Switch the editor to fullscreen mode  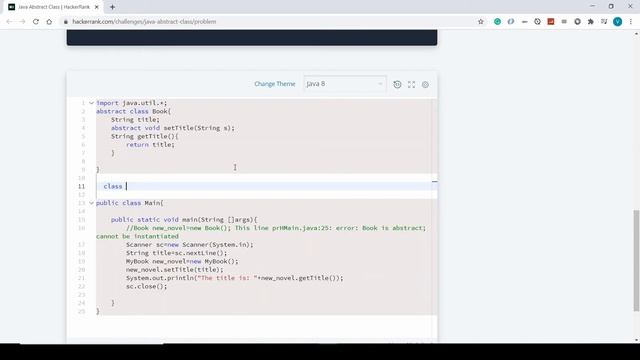[411, 84]
